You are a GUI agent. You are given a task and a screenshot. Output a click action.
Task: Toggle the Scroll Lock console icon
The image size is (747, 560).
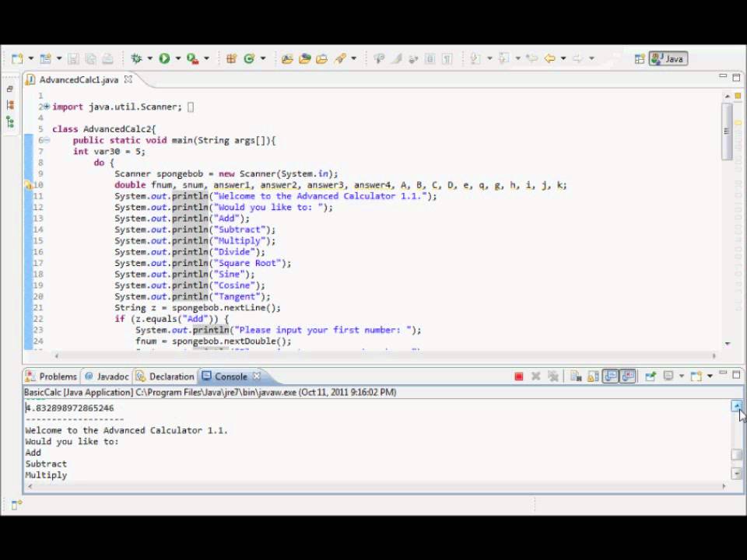pos(593,376)
